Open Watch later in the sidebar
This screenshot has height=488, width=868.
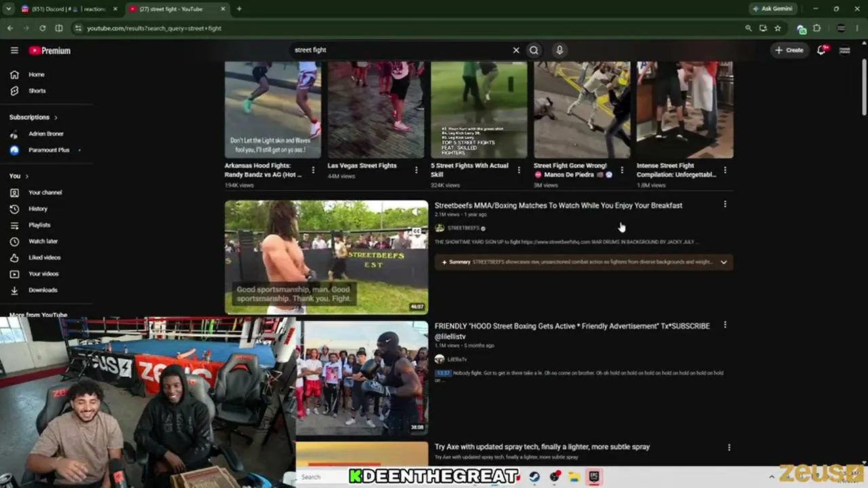[43, 241]
